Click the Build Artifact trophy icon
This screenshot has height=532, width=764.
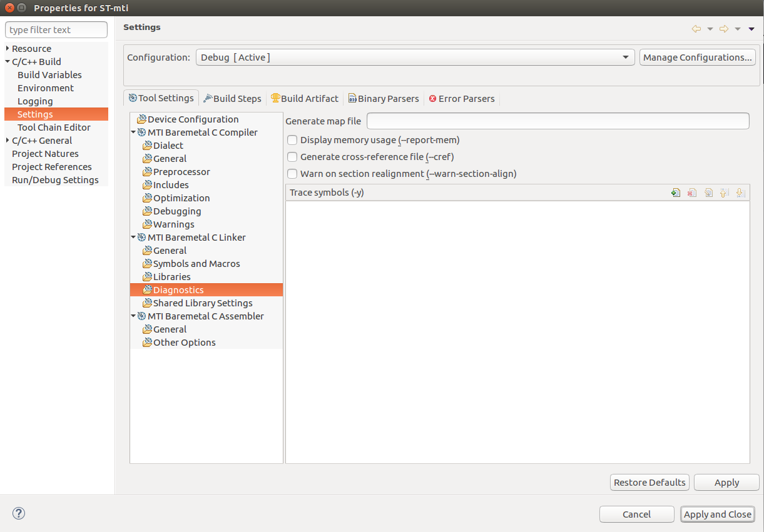point(275,99)
